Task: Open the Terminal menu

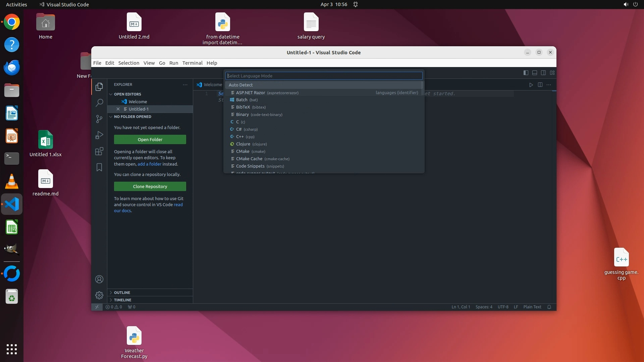Action: pos(192,63)
